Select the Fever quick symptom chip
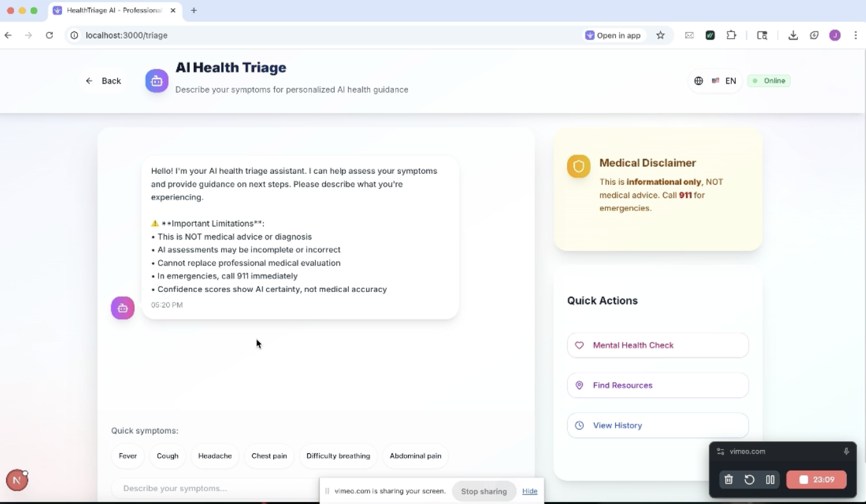The width and height of the screenshot is (866, 504). pyautogui.click(x=128, y=456)
